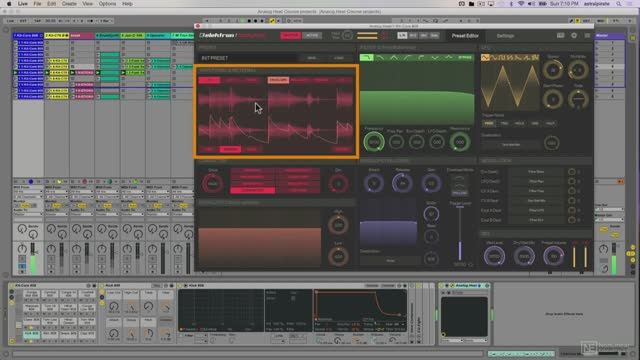Open Exp B Dest modulation target dropdown
Screen dimensions: 640x360
pos(536,220)
